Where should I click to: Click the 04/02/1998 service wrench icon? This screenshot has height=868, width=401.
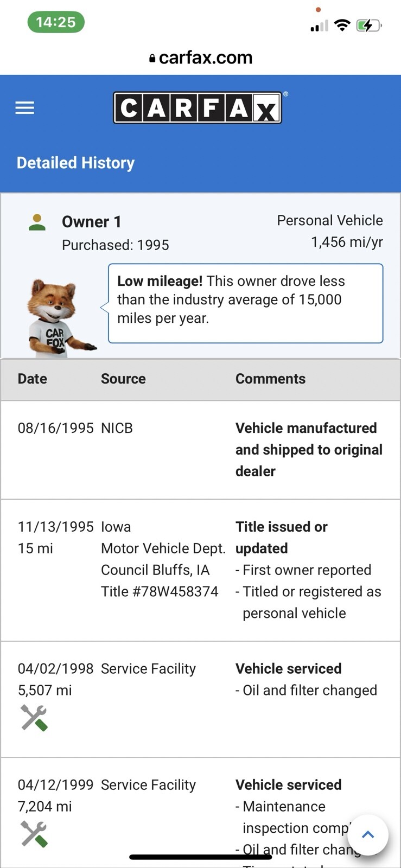(x=34, y=718)
